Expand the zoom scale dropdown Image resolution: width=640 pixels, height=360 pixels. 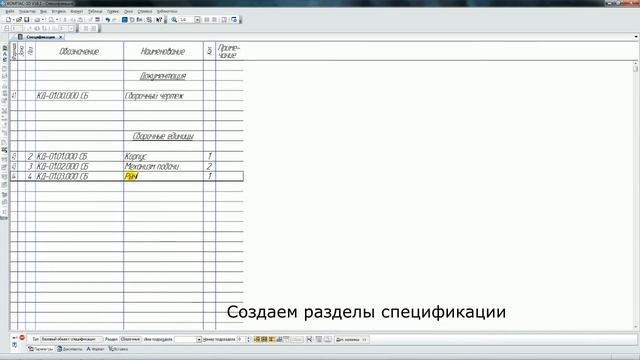click(198, 20)
